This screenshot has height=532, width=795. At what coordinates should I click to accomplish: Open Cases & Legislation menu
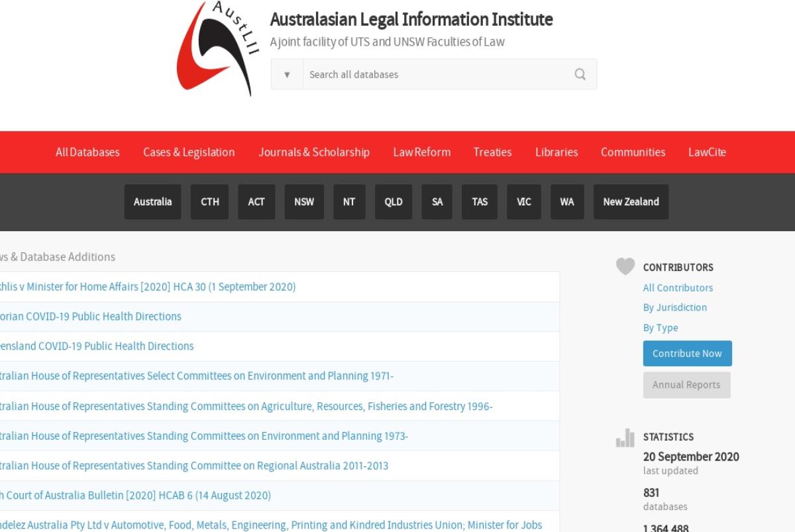coord(189,152)
